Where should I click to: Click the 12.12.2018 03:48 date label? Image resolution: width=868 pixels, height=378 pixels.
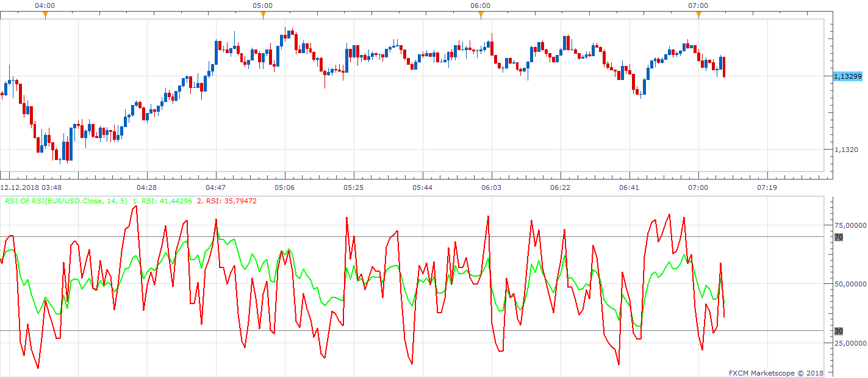31,187
